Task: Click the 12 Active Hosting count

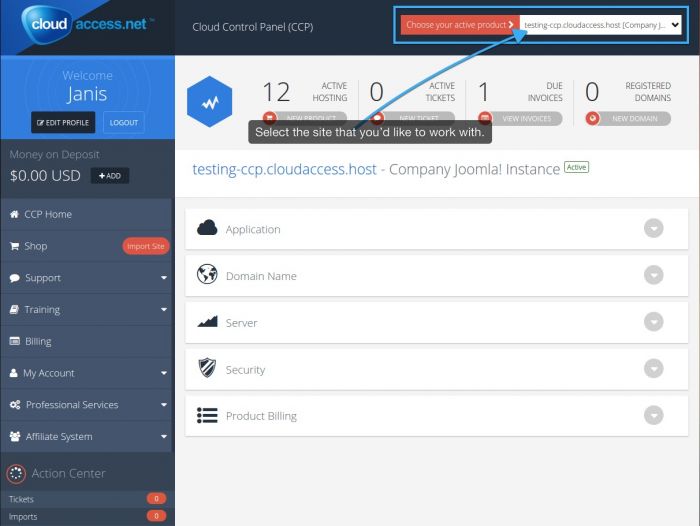Action: [x=276, y=92]
